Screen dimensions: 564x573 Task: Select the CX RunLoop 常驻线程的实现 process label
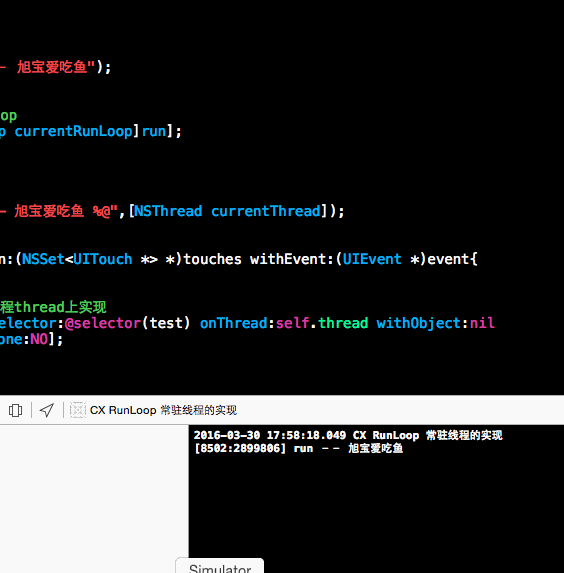tap(163, 410)
